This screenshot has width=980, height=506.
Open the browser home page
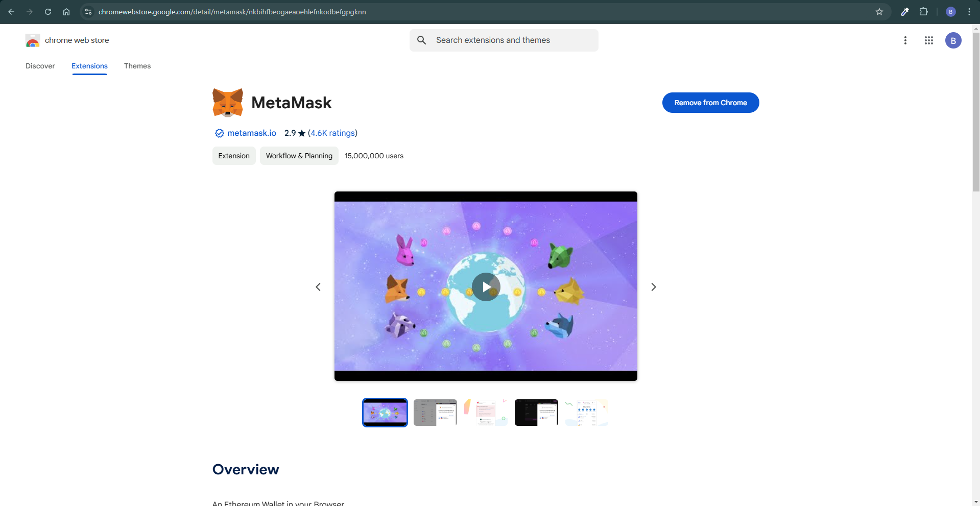click(66, 12)
